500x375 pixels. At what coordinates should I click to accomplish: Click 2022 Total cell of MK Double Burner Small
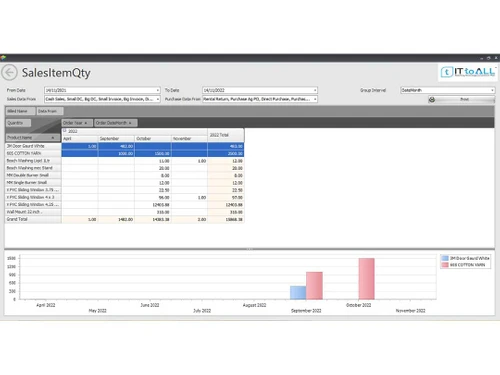pos(226,176)
